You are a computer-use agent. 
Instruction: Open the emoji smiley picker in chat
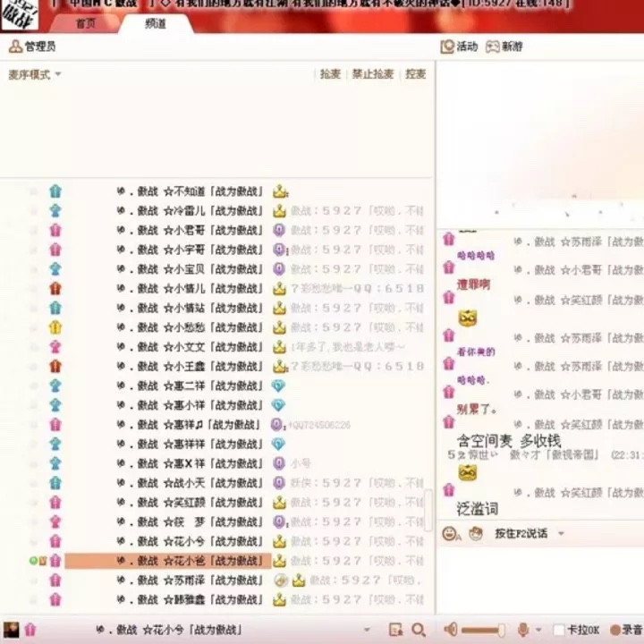click(x=450, y=533)
